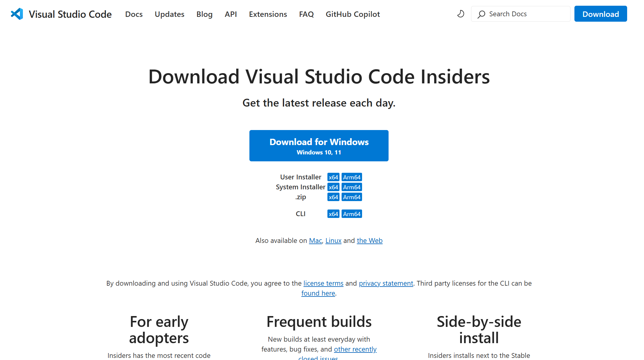Select x64 for the System Installer

point(333,187)
